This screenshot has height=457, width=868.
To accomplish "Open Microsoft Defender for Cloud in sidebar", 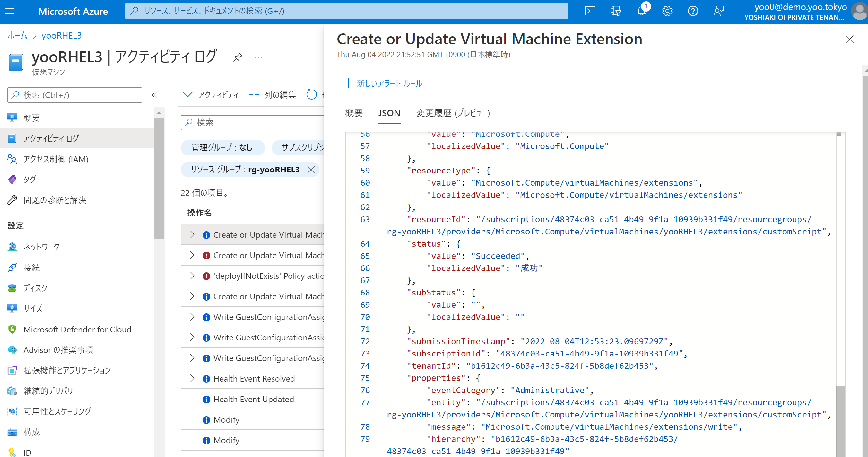I will (x=77, y=329).
